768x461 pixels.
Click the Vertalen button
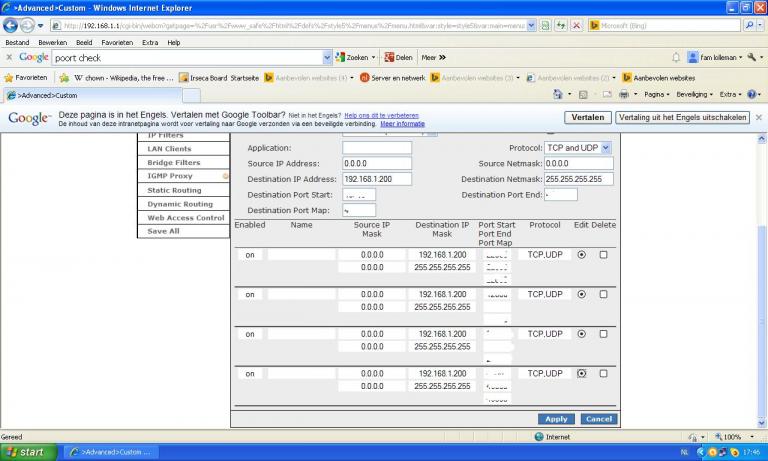pyautogui.click(x=587, y=117)
